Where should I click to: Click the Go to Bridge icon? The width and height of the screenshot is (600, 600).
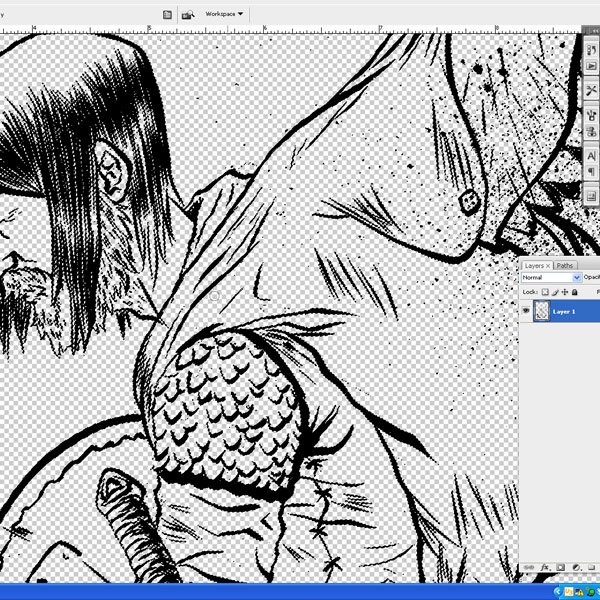click(188, 15)
